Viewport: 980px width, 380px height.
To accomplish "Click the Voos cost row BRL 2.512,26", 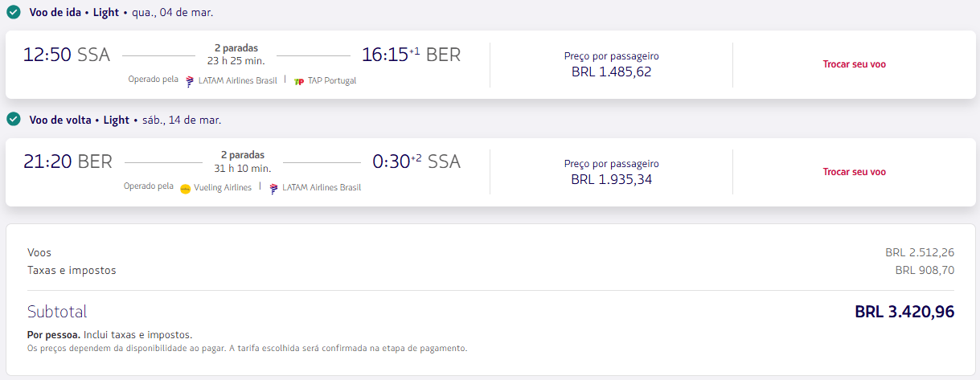I will (490, 252).
